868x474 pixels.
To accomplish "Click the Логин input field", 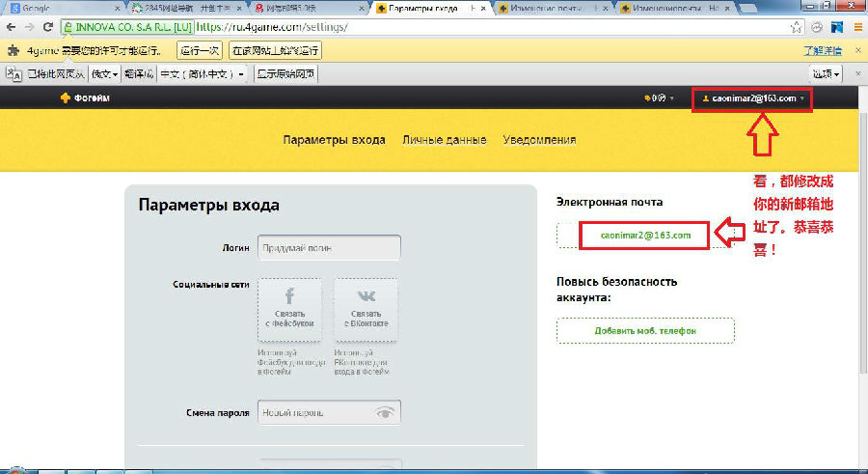I will pos(328,248).
